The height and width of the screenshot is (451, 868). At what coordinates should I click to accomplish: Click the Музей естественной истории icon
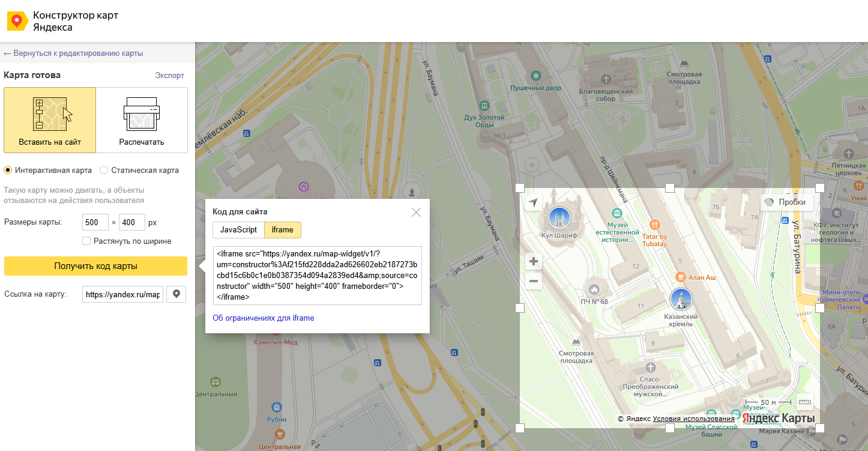617,213
